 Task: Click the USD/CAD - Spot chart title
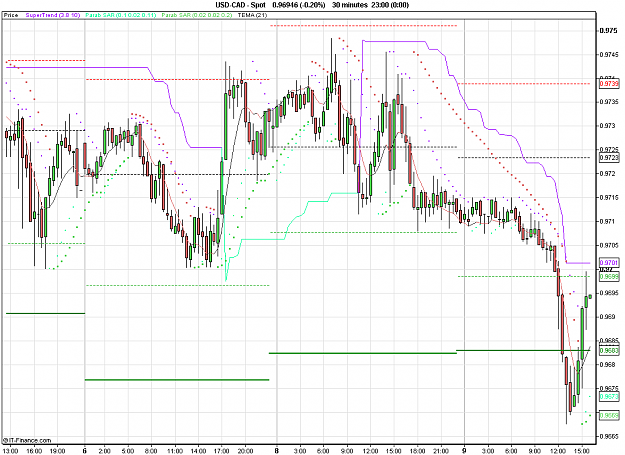point(241,5)
